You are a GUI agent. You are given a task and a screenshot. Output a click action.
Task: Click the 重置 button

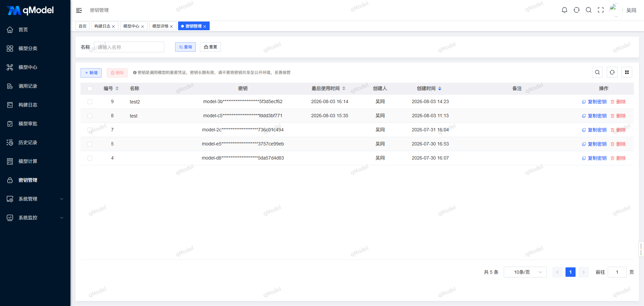click(x=210, y=47)
